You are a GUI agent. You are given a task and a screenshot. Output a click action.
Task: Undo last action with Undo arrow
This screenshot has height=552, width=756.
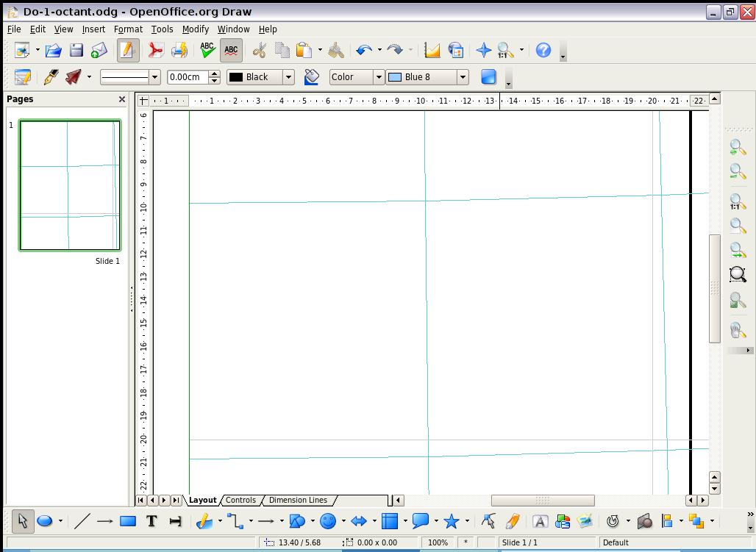[x=364, y=50]
